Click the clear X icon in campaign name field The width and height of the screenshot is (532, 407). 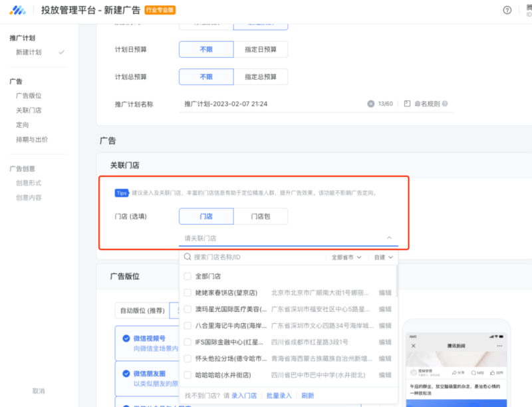coord(372,104)
